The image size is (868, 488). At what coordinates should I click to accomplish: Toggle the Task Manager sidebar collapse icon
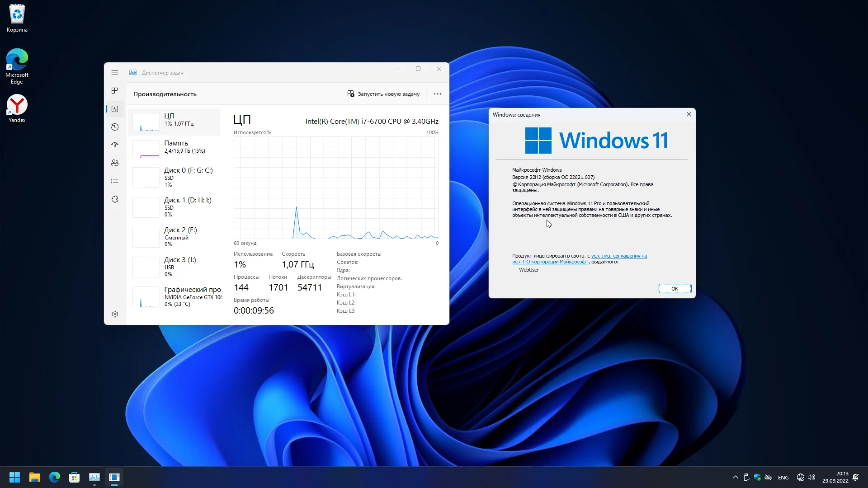[114, 72]
